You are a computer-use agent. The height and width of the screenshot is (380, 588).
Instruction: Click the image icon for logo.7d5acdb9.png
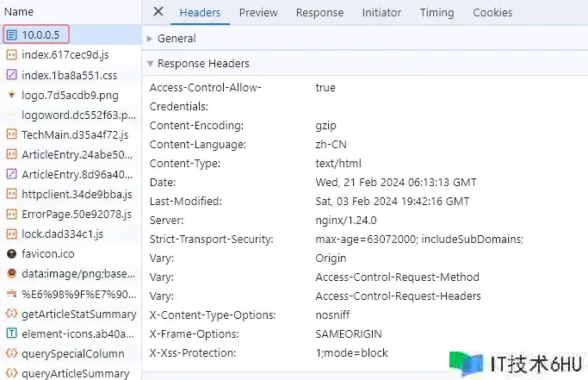click(x=12, y=95)
